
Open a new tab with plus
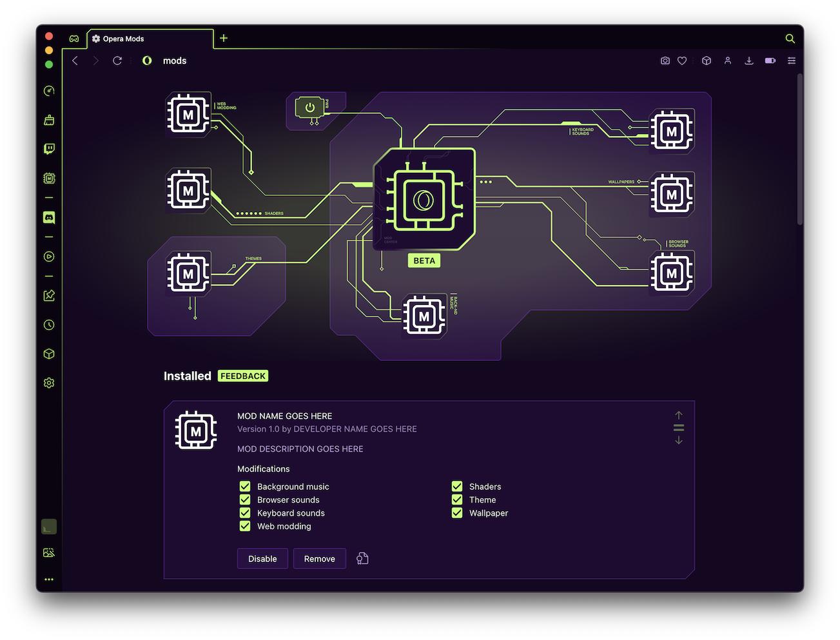(x=224, y=38)
